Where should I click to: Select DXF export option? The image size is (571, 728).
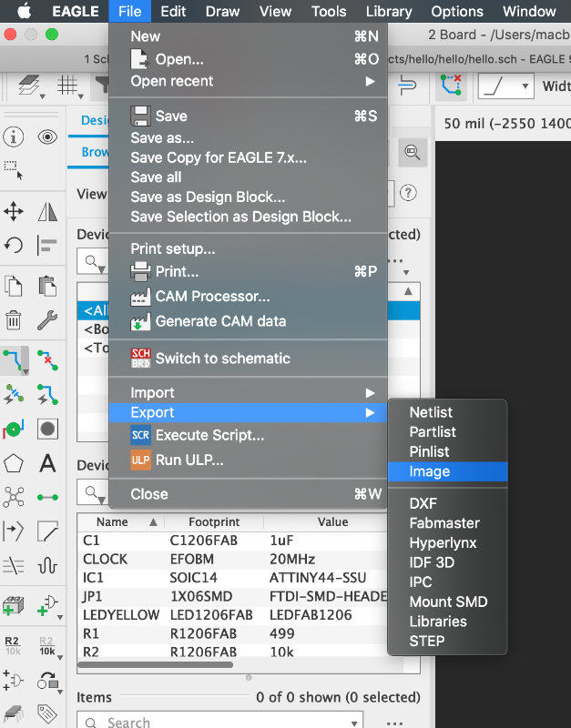coord(447,503)
